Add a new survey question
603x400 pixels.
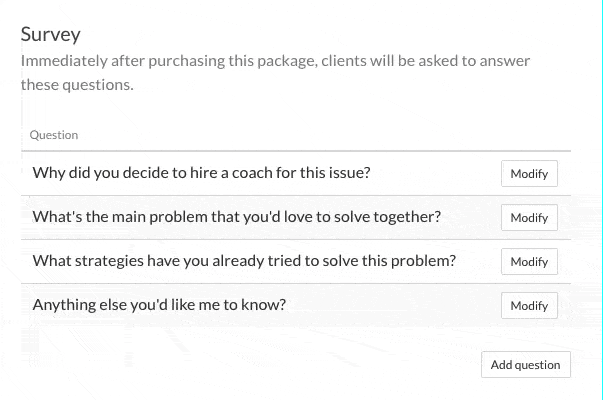tap(526, 365)
